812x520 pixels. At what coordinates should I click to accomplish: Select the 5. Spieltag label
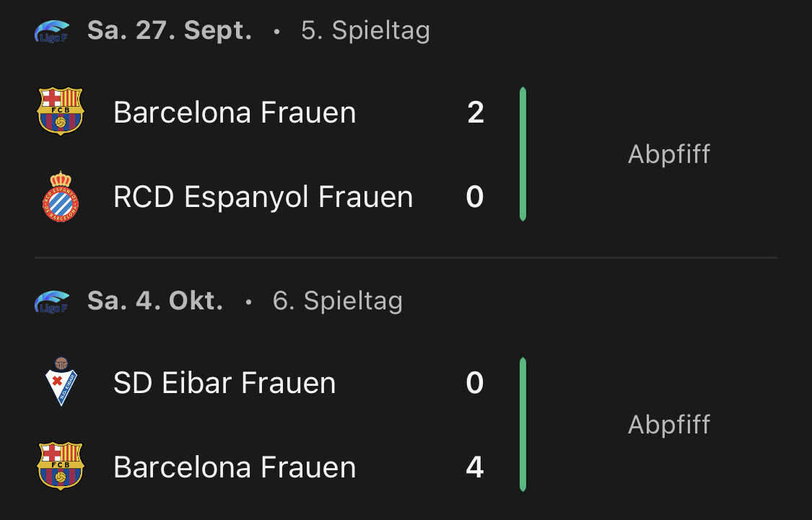coord(365,31)
